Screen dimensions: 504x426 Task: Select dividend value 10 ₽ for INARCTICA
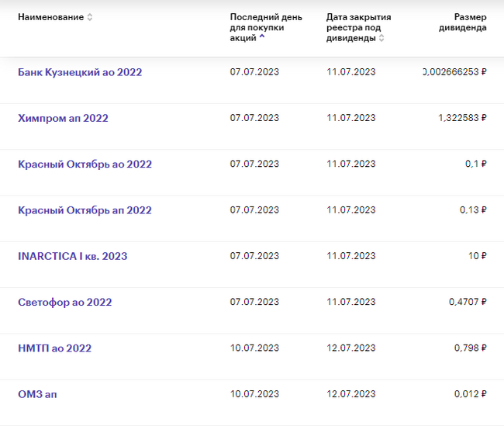pyautogui.click(x=478, y=256)
